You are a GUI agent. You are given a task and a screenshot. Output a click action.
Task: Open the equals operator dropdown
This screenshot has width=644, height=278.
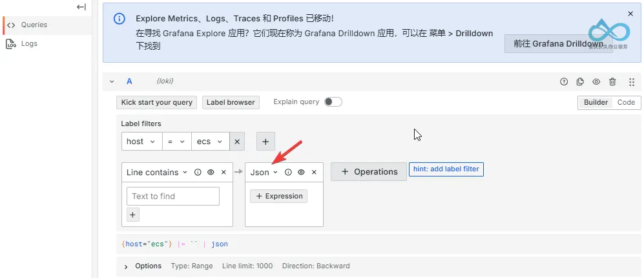(x=176, y=142)
